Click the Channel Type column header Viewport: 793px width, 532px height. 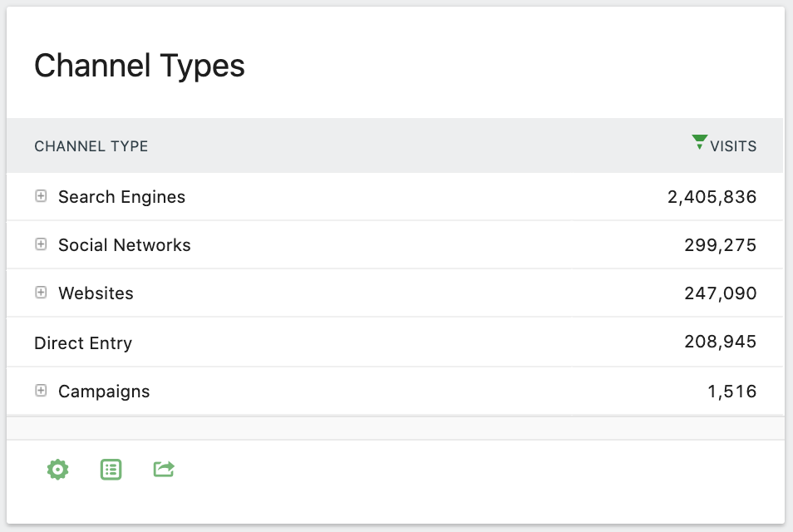[91, 145]
